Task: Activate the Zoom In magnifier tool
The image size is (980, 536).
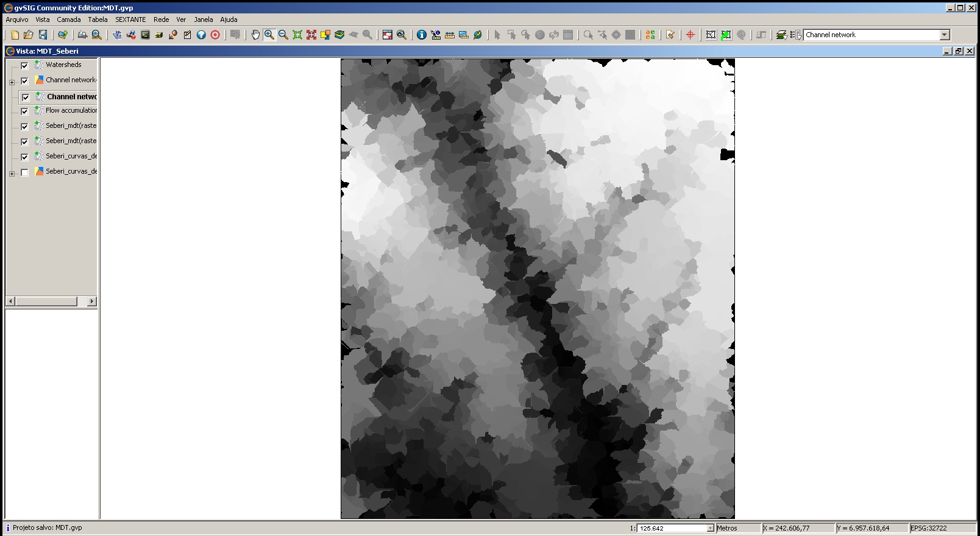Action: click(x=269, y=35)
